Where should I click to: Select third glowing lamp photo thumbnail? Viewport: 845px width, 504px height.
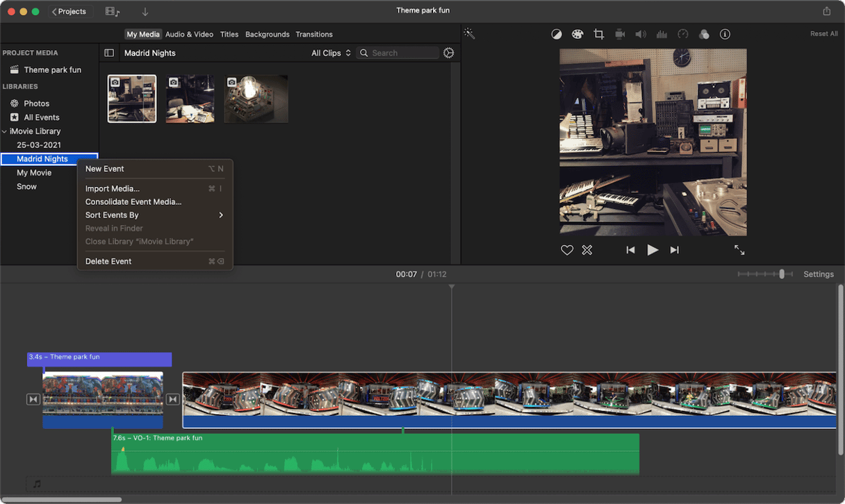click(x=256, y=99)
